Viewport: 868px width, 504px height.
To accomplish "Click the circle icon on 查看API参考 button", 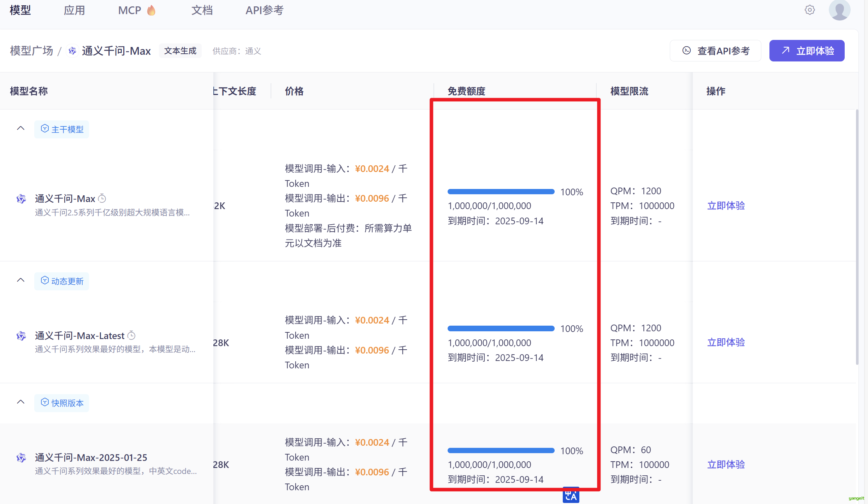I will tap(686, 51).
